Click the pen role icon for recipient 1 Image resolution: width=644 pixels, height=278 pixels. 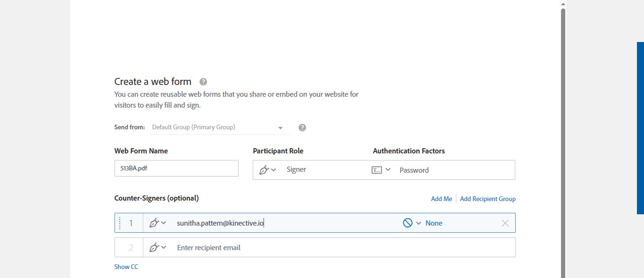(x=154, y=223)
